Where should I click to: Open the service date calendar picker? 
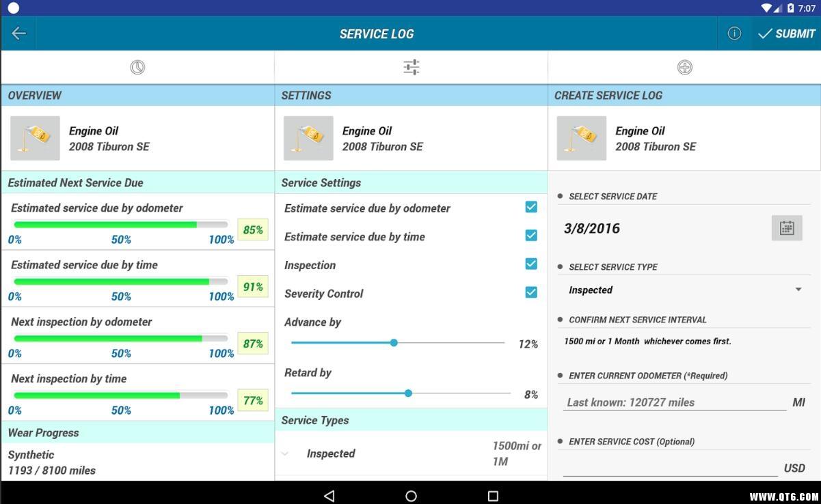[786, 228]
